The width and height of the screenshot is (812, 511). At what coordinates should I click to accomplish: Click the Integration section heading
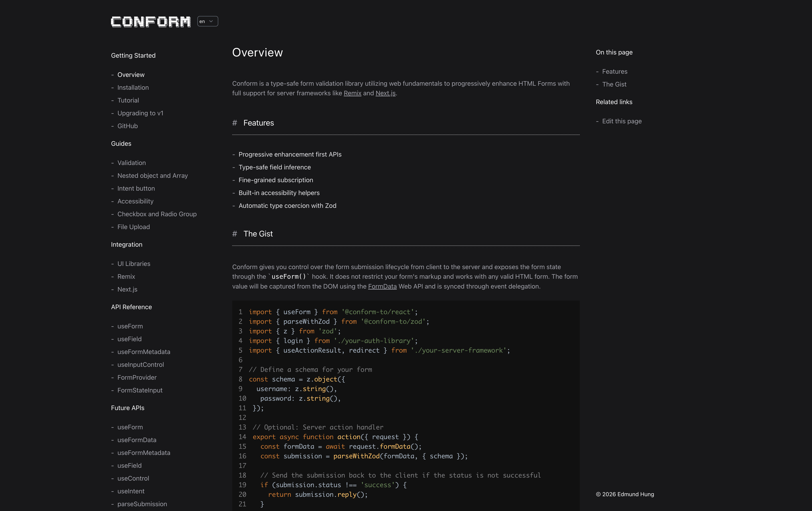pyautogui.click(x=126, y=244)
